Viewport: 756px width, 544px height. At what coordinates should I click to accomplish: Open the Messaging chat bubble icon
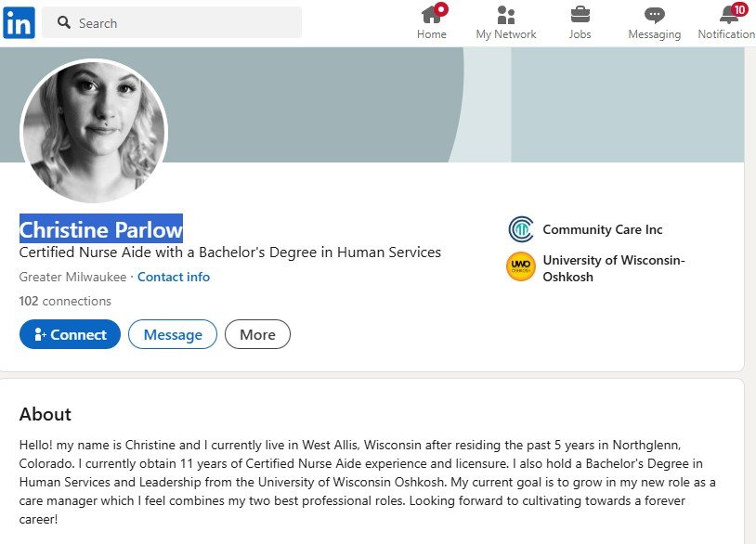(x=654, y=15)
